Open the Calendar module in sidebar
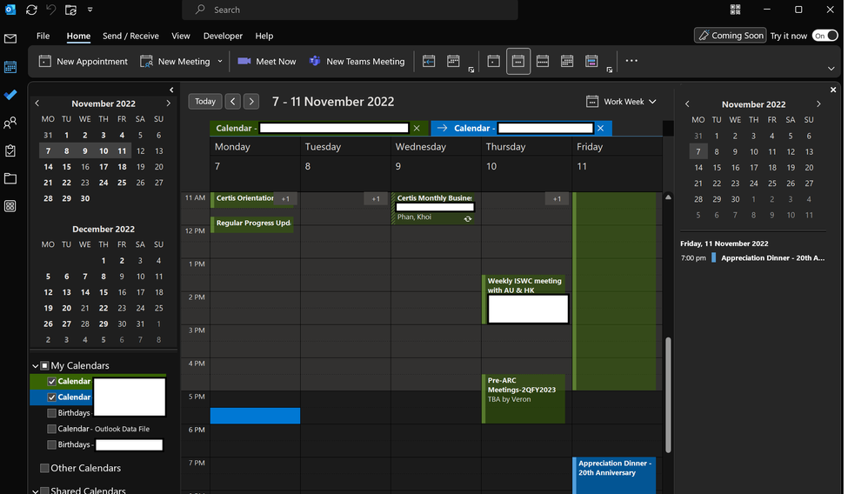Image resolution: width=868 pixels, height=494 pixels. pos(10,67)
